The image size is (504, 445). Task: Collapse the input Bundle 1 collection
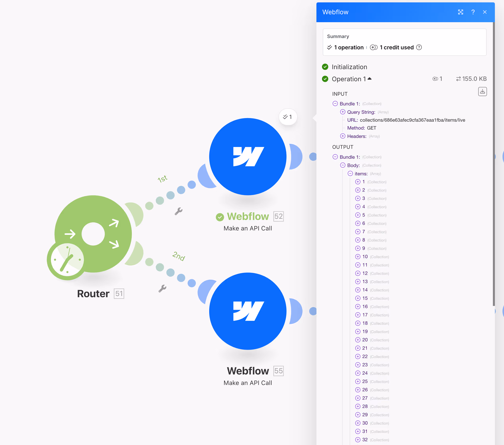click(335, 103)
